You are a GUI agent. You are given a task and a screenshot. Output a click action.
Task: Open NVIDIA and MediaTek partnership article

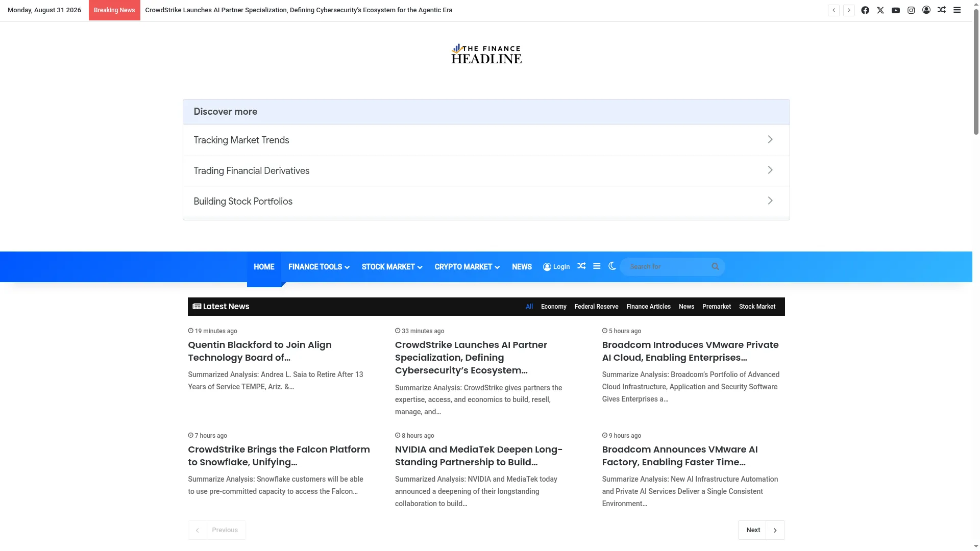[478, 456]
